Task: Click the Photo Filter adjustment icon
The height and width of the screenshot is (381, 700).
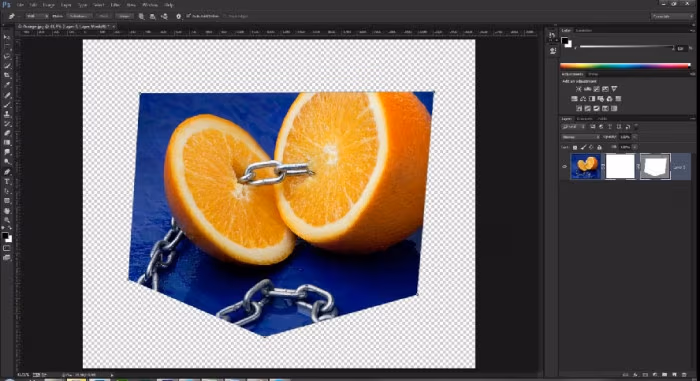Action: [601, 99]
